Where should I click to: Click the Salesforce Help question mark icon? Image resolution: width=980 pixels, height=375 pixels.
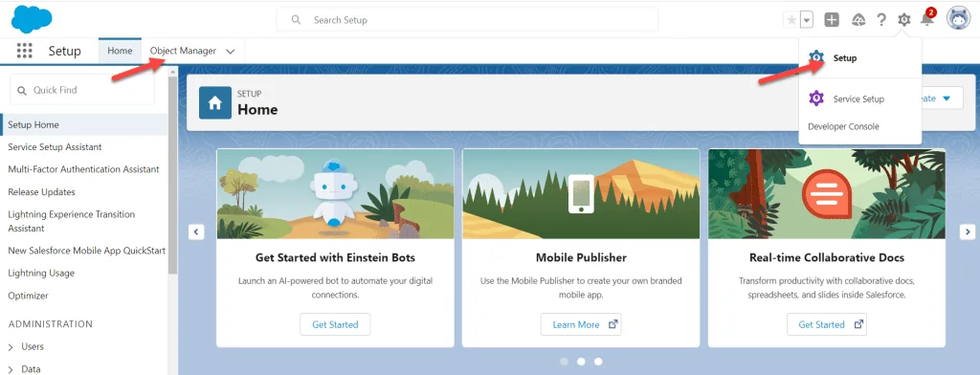coord(881,20)
